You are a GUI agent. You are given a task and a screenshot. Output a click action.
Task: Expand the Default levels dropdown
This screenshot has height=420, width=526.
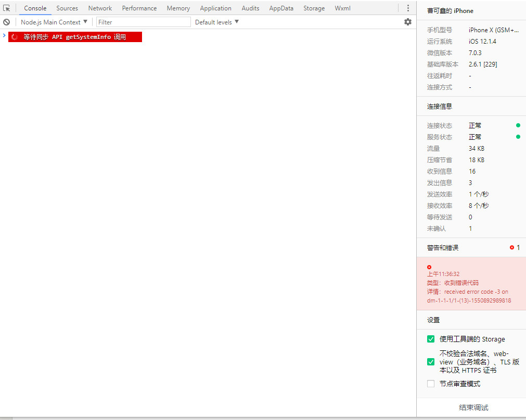tap(217, 22)
